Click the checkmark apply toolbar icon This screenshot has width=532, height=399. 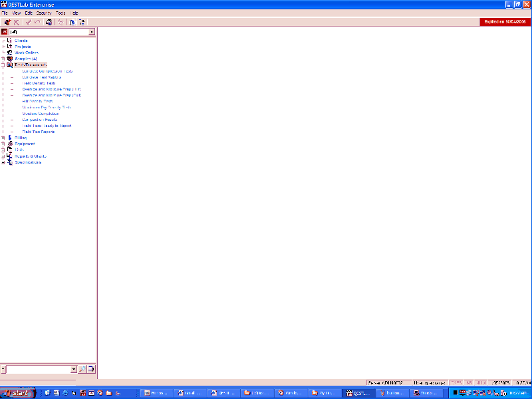(x=27, y=22)
